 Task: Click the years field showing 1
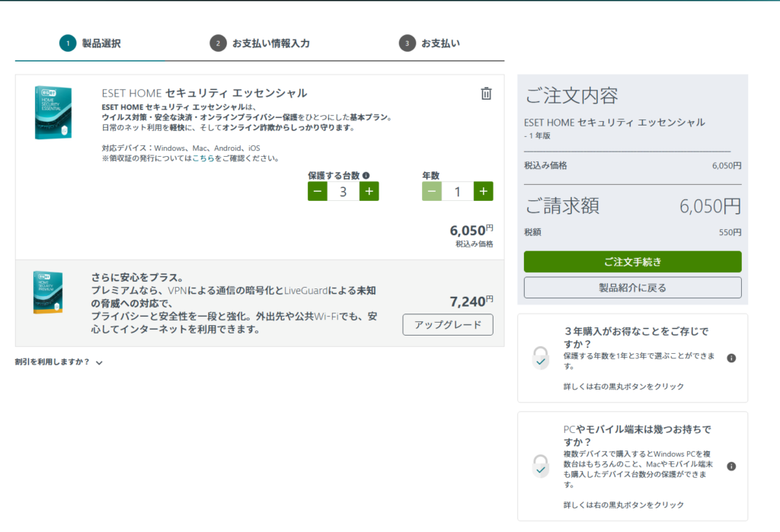[458, 192]
